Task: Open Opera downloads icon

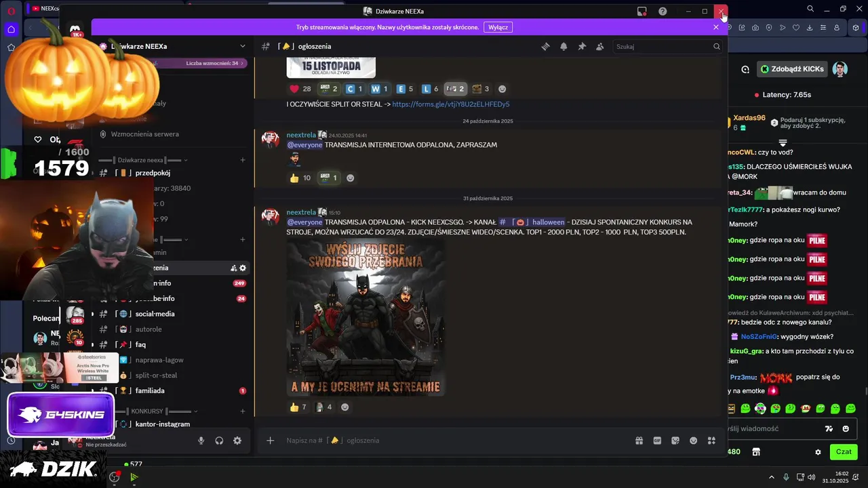Action: (810, 28)
